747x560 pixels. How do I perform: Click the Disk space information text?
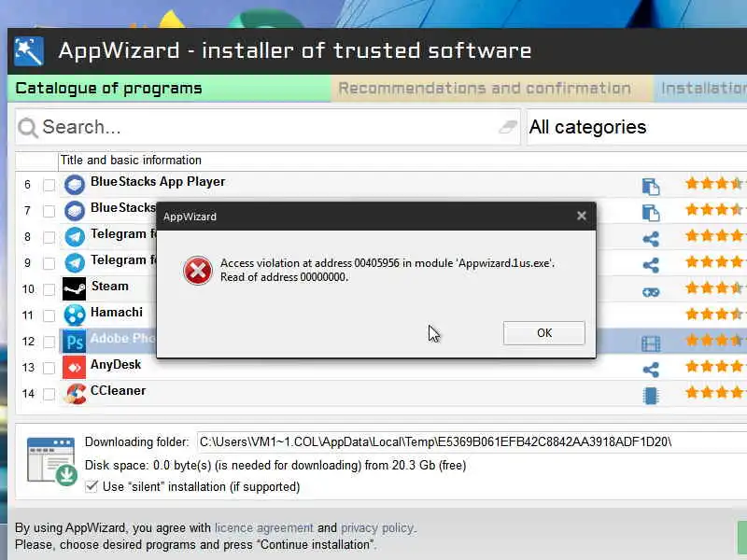(275, 465)
